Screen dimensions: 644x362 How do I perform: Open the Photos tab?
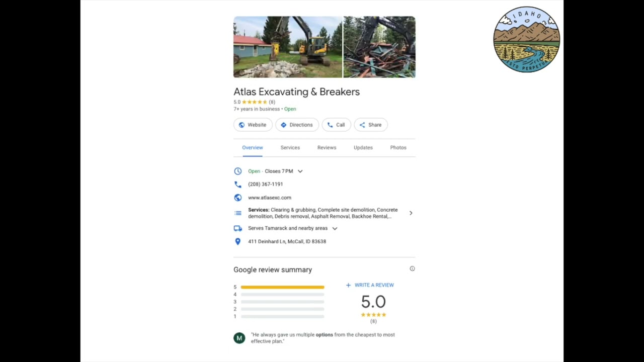point(398,147)
